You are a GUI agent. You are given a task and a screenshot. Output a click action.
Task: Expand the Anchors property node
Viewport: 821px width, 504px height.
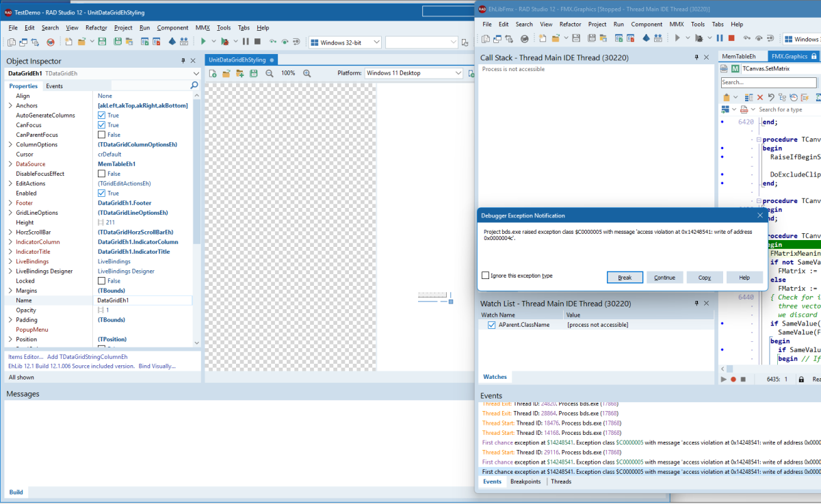10,106
